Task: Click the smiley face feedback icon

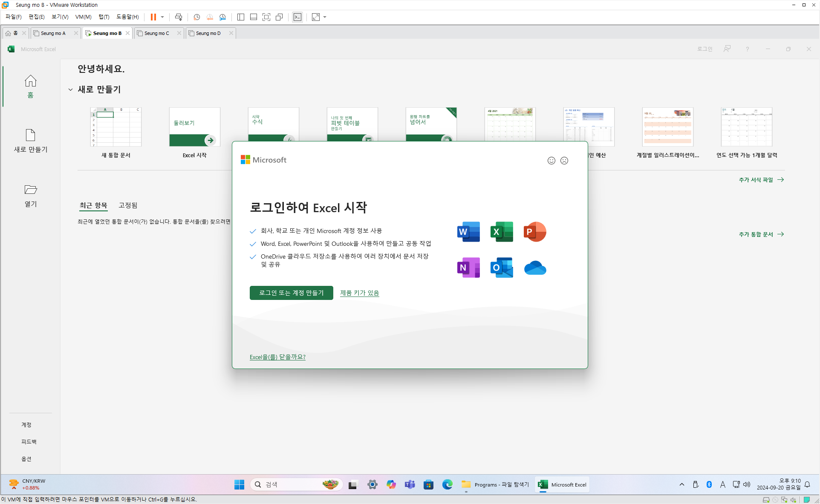Action: (551, 161)
